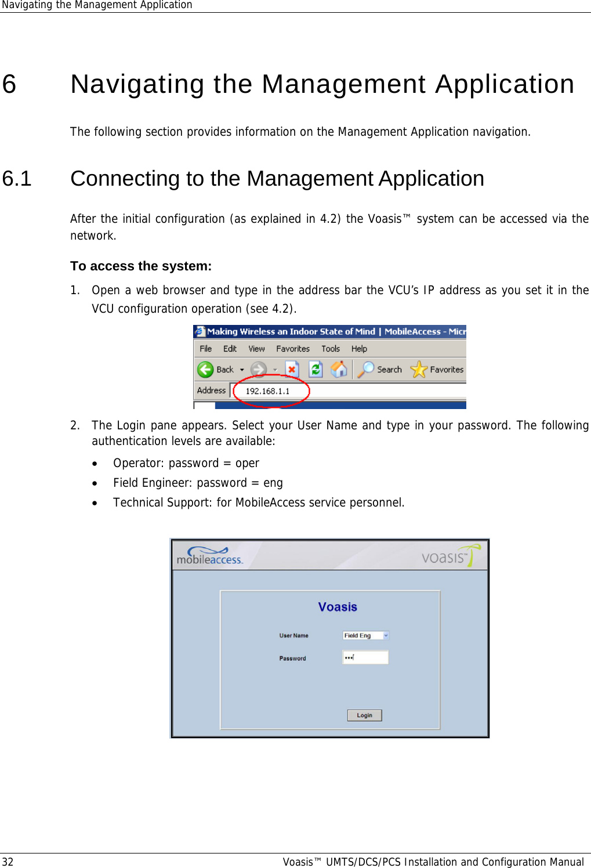Click the red Stop icon
Image resolution: width=591 pixels, height=868 pixels.
click(x=292, y=370)
